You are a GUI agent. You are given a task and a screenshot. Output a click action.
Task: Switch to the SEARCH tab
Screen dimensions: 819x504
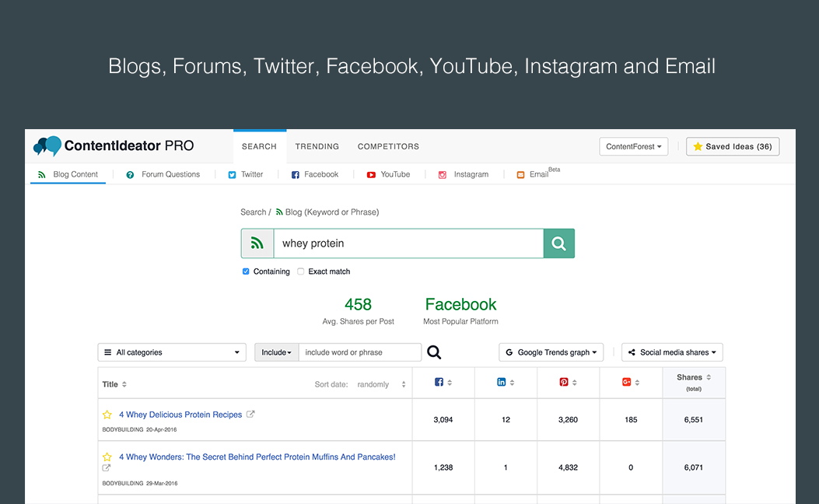259,147
